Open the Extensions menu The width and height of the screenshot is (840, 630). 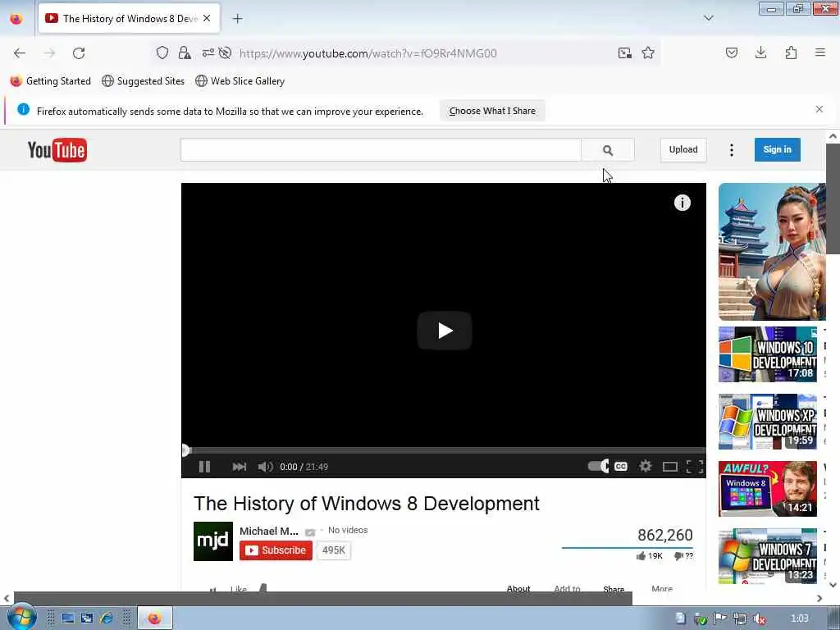[x=791, y=52]
